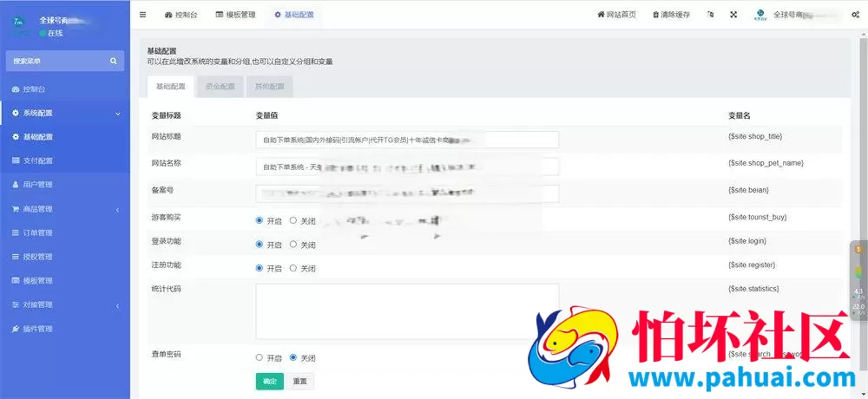Open 授权管理 via its list icon
Viewport: 868px width, 399px height.
16,257
